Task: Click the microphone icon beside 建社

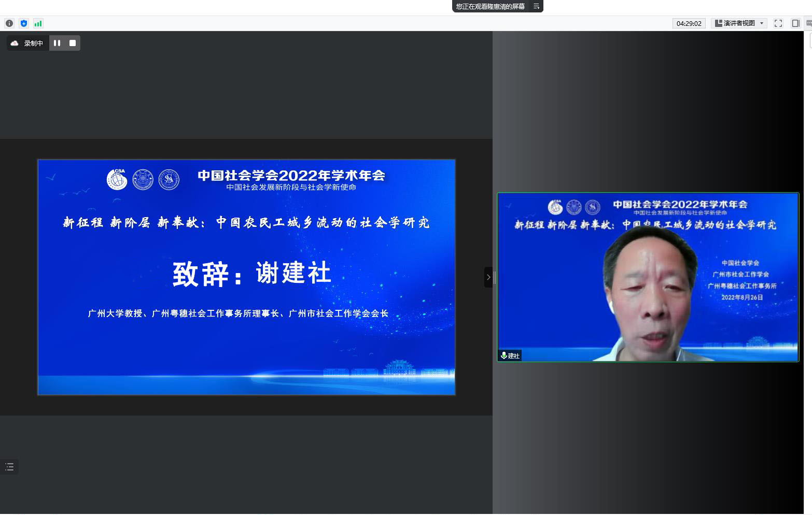Action: coord(503,355)
